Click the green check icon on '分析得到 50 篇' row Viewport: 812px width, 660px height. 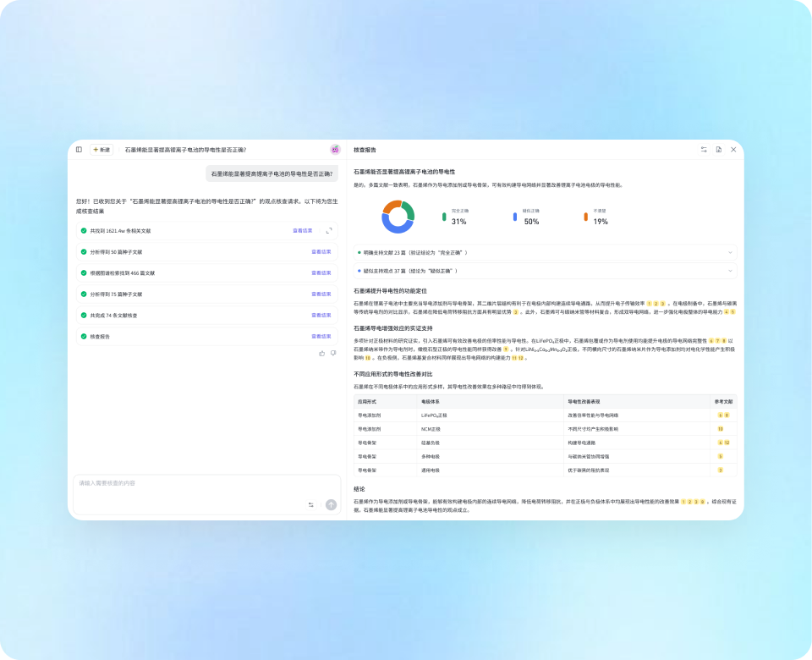pos(84,252)
